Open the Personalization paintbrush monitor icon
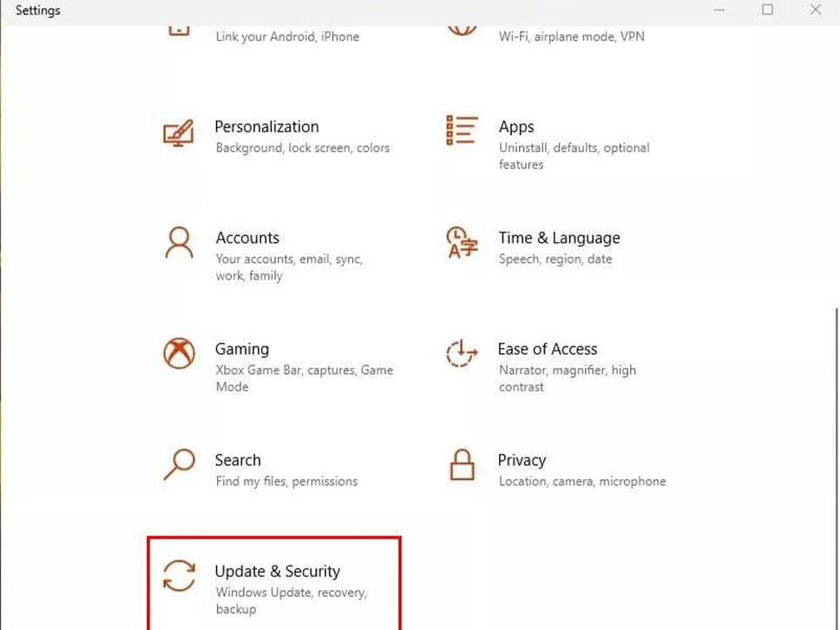 tap(179, 134)
